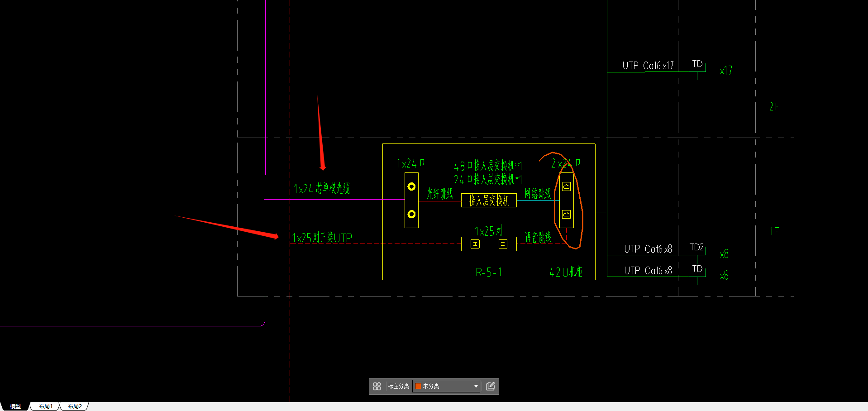Click left voice block symbol under 1x25对
The width and height of the screenshot is (868, 411).
click(475, 244)
